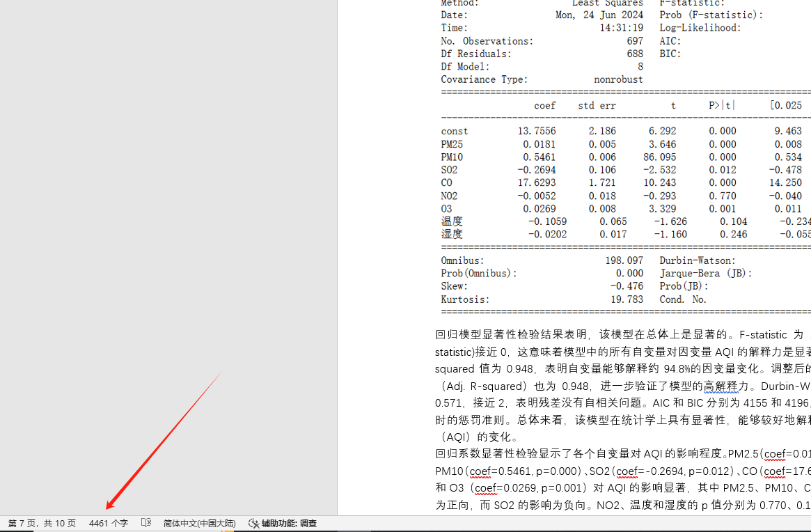811x532 pixels.
Task: Click the value 'nonrobust'
Action: 619,79
